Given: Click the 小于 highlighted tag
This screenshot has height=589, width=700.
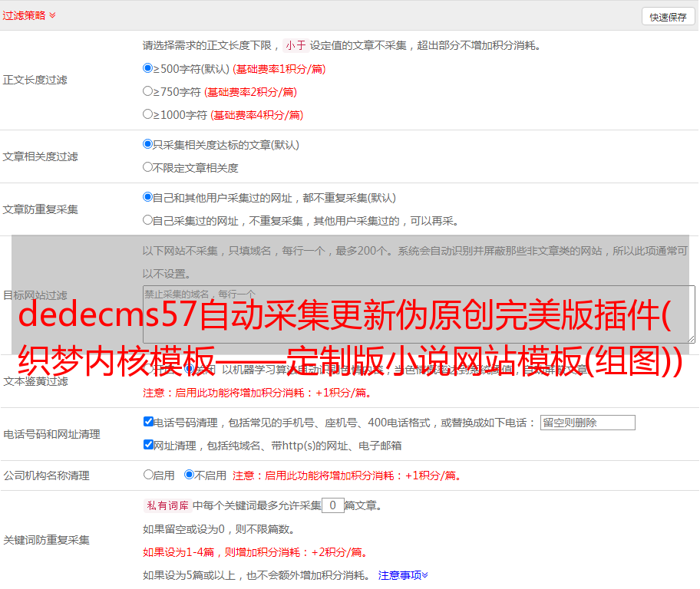Looking at the screenshot, I should pos(296,45).
